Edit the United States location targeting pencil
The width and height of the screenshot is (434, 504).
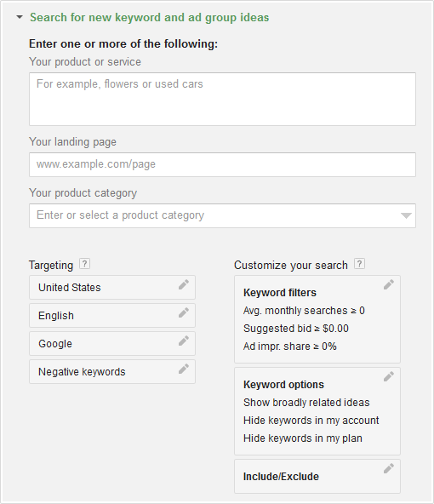tap(184, 284)
